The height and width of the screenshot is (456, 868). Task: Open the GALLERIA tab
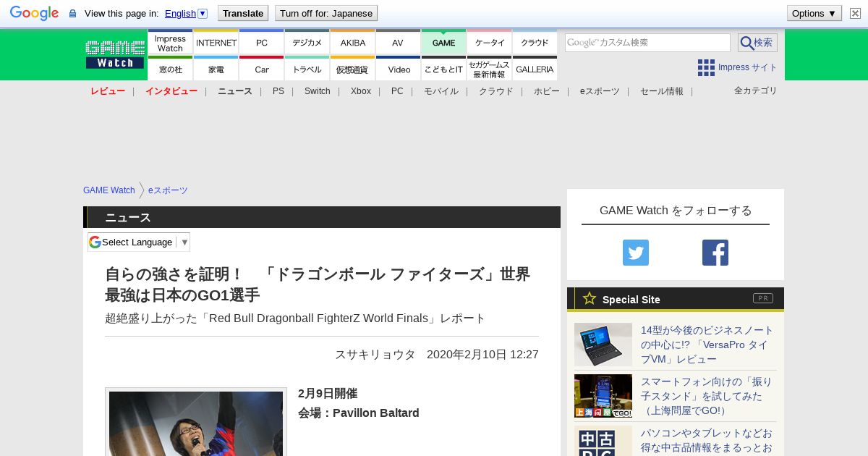pyautogui.click(x=535, y=69)
